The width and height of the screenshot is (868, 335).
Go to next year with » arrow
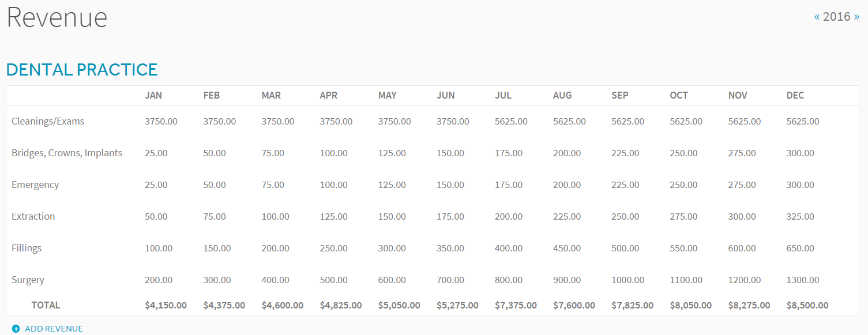pyautogui.click(x=856, y=17)
